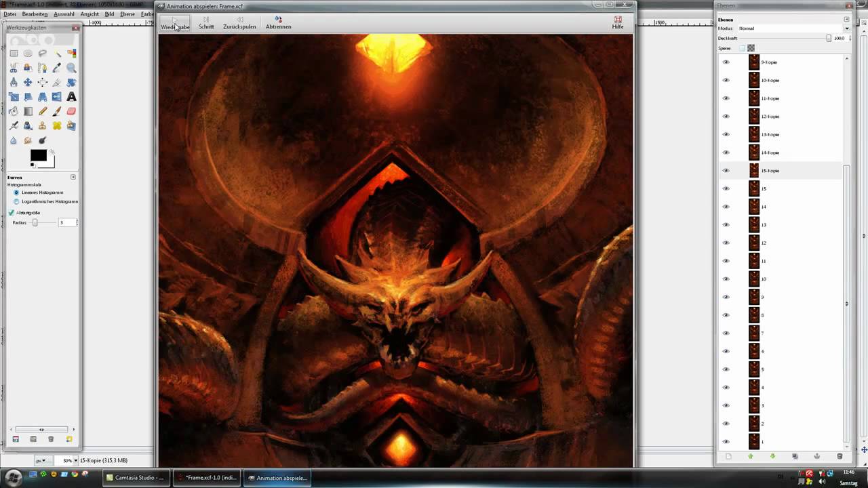This screenshot has height=488, width=868.
Task: Open the Ebenen panel configuration menu
Action: (x=846, y=20)
